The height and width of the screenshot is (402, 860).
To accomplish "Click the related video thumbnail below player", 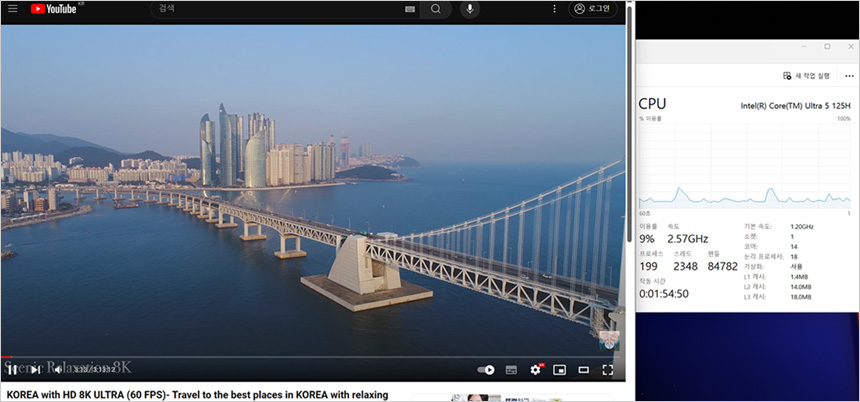I will [476, 398].
